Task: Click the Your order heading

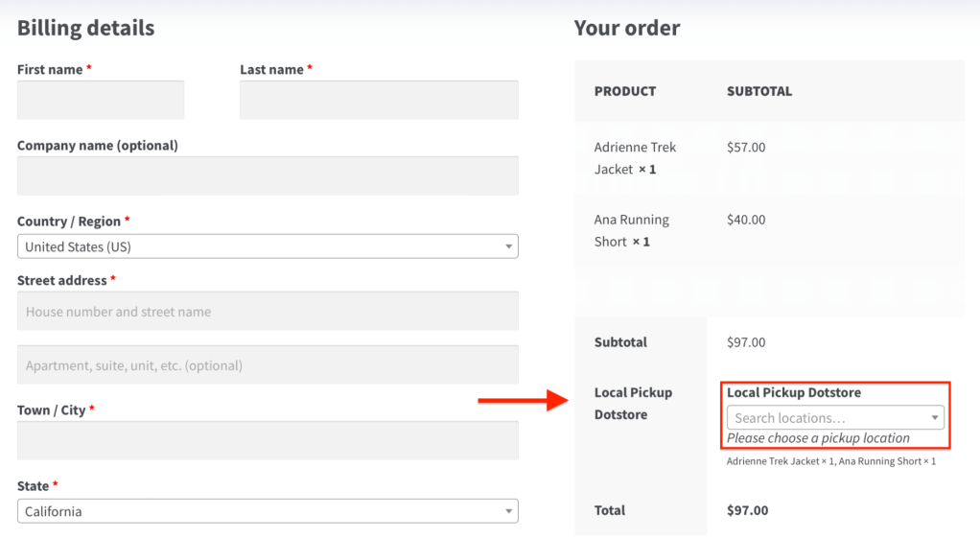Action: coord(627,28)
